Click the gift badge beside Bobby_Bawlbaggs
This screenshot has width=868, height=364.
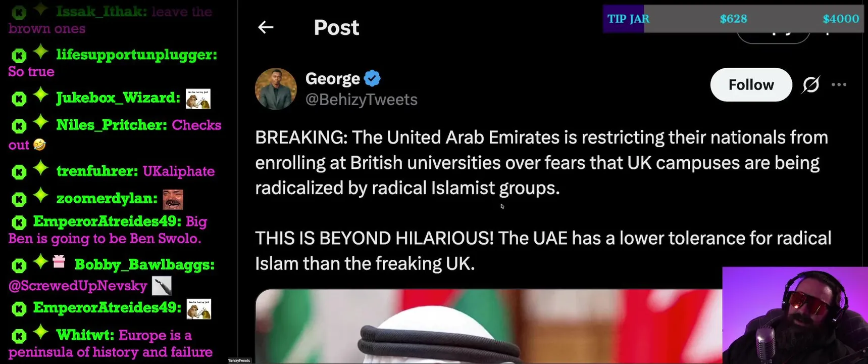coord(59,261)
